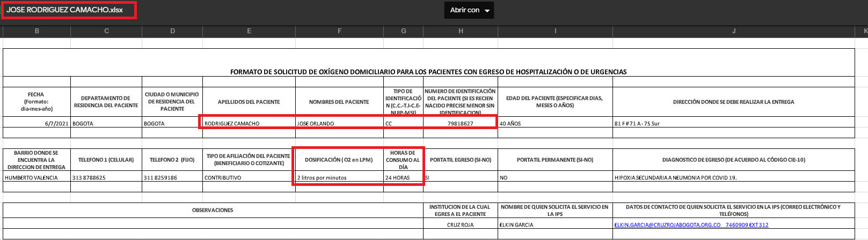Click the EDAD DEL PACIENTE header
This screenshot has height=240, width=868.
click(x=555, y=102)
